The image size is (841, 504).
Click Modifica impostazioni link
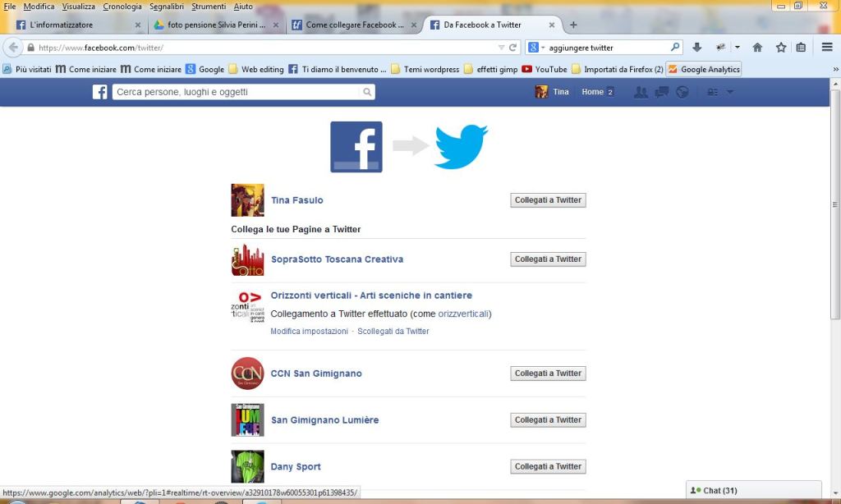tap(309, 332)
